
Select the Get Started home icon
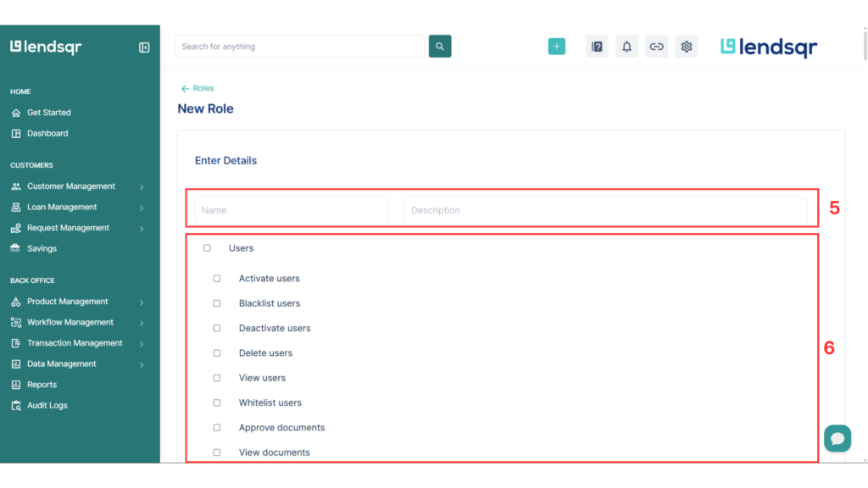coord(17,112)
